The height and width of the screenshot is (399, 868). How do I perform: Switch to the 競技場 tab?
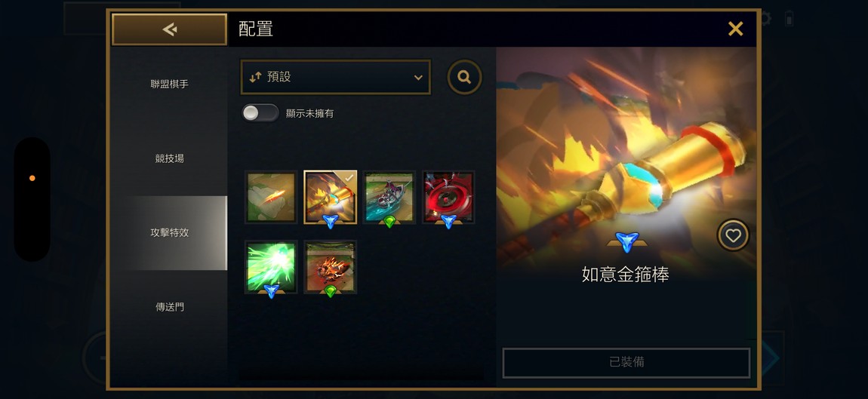point(169,158)
